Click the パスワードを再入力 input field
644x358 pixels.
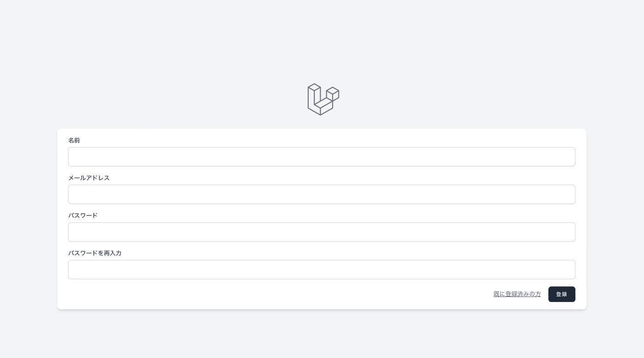pyautogui.click(x=322, y=270)
